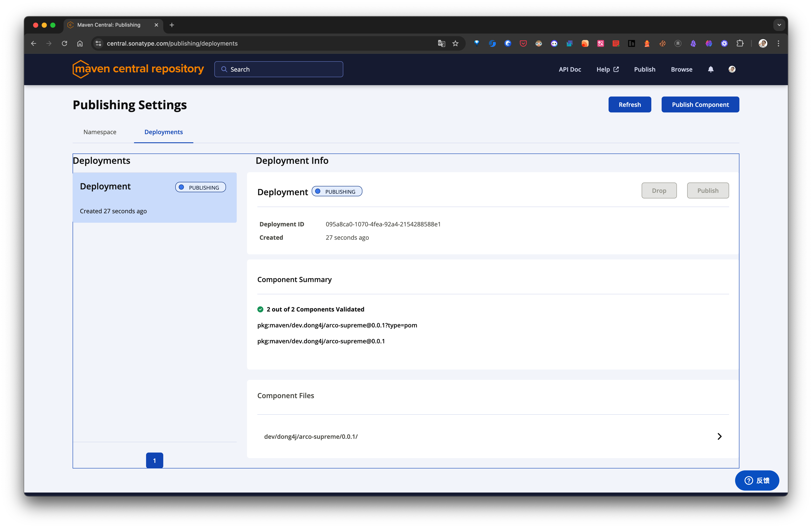812x528 pixels.
Task: Click the pink translate extension icon
Action: coord(600,43)
